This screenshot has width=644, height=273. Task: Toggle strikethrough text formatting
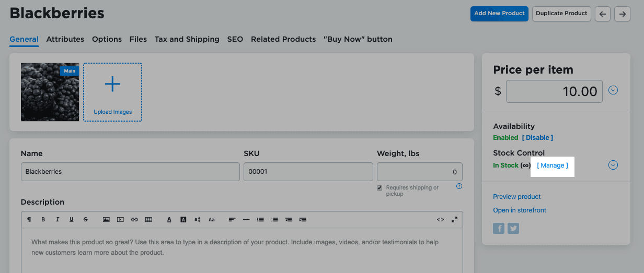click(85, 220)
